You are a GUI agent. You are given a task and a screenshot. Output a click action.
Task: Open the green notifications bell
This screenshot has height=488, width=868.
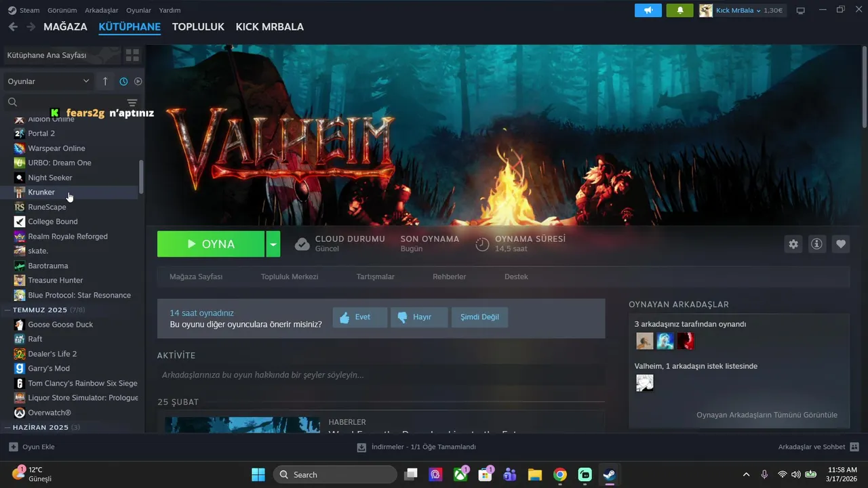tap(680, 10)
